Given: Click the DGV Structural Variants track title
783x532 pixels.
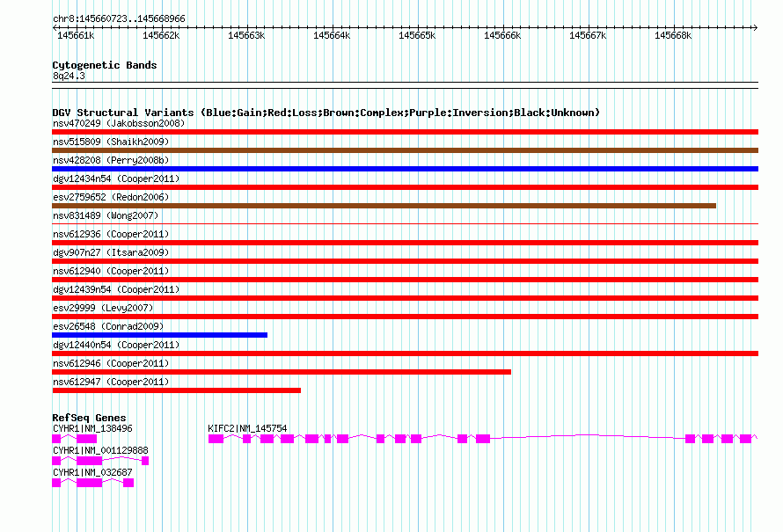Looking at the screenshot, I should coord(326,113).
